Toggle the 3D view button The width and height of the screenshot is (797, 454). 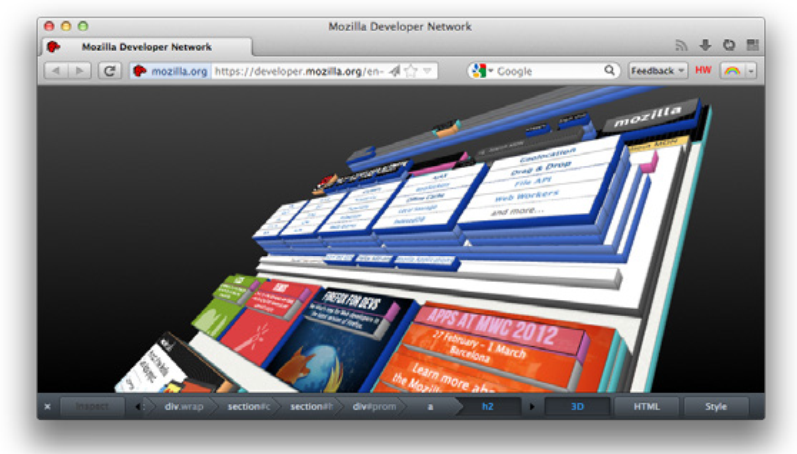[577, 407]
